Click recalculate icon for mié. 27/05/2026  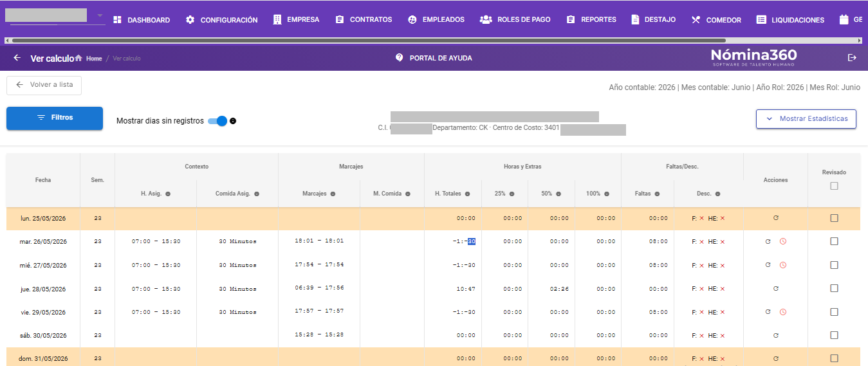(768, 265)
